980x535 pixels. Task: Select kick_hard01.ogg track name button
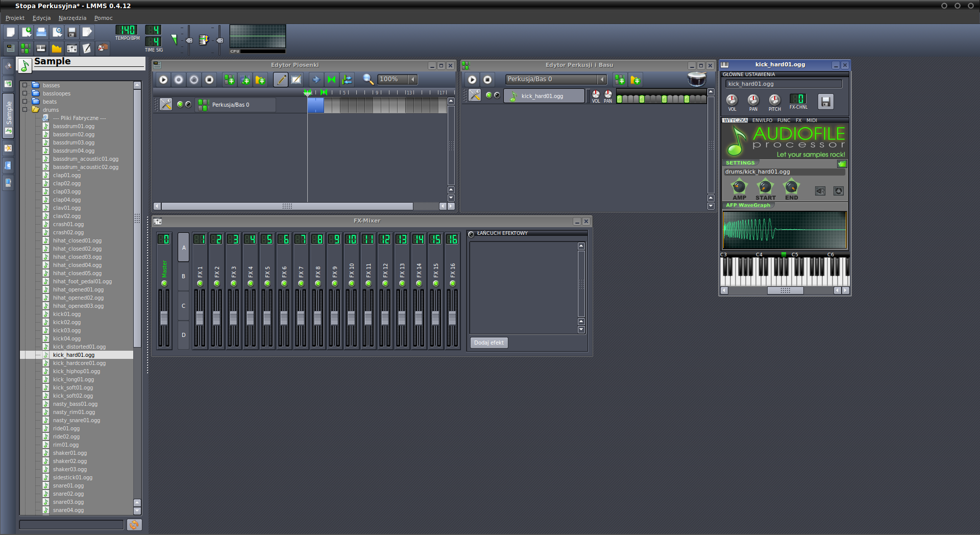tap(544, 96)
